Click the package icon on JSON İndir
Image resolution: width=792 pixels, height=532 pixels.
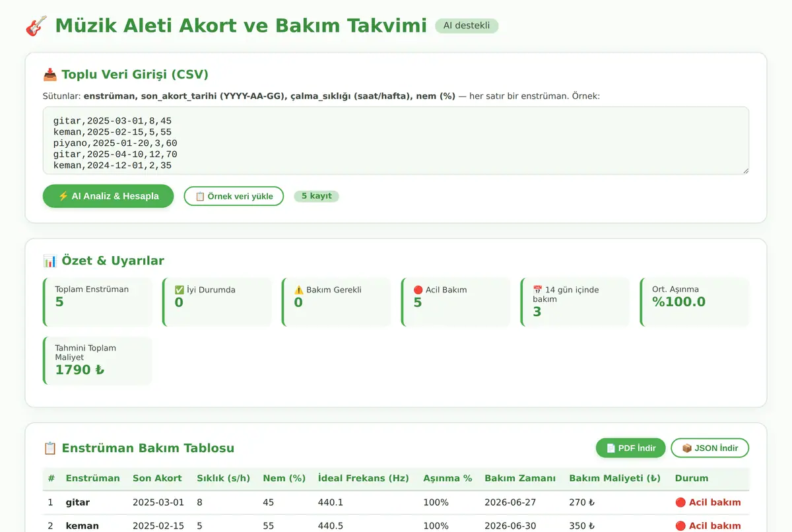(x=686, y=448)
